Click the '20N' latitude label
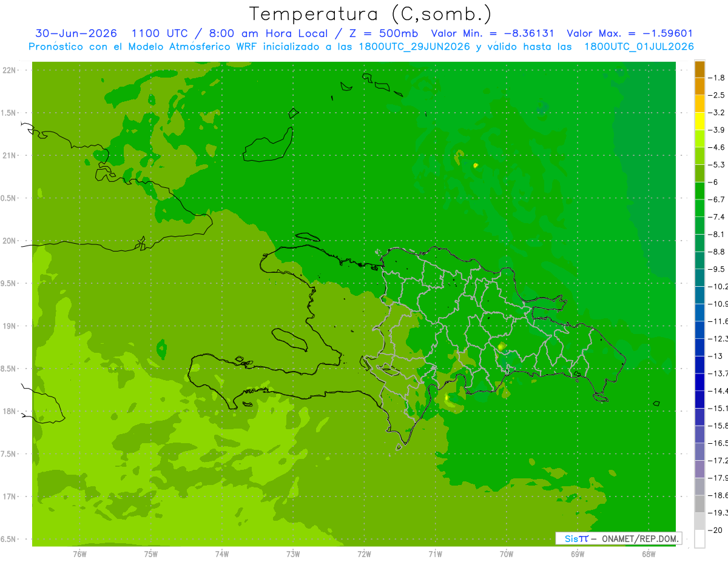 click(x=10, y=241)
